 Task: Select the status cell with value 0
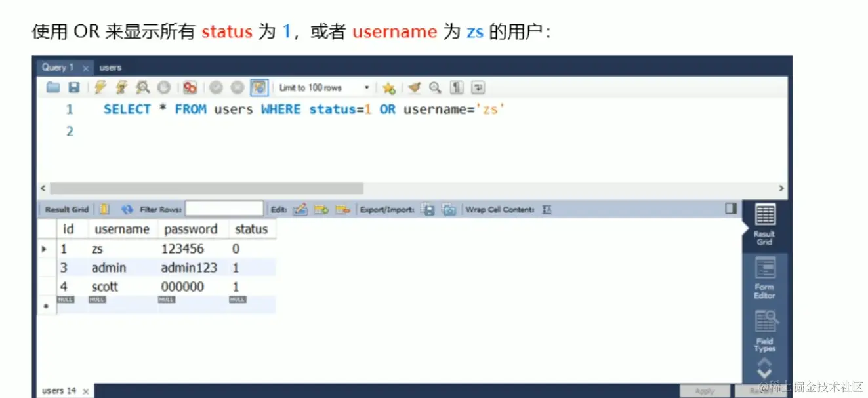(x=252, y=249)
